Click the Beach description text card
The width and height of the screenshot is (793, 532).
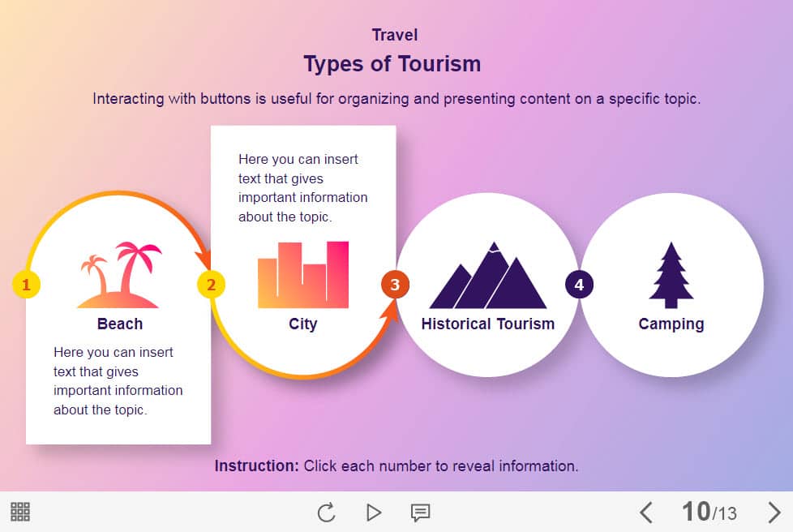coord(118,381)
